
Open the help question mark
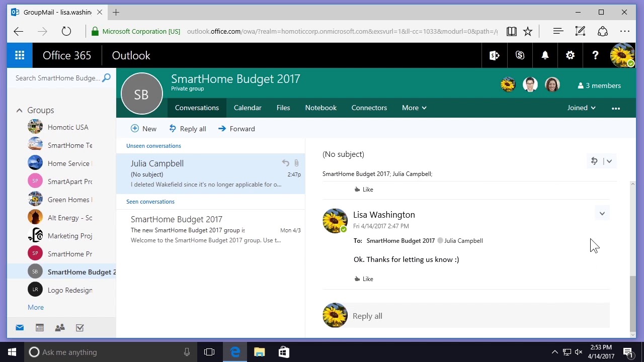tap(595, 55)
